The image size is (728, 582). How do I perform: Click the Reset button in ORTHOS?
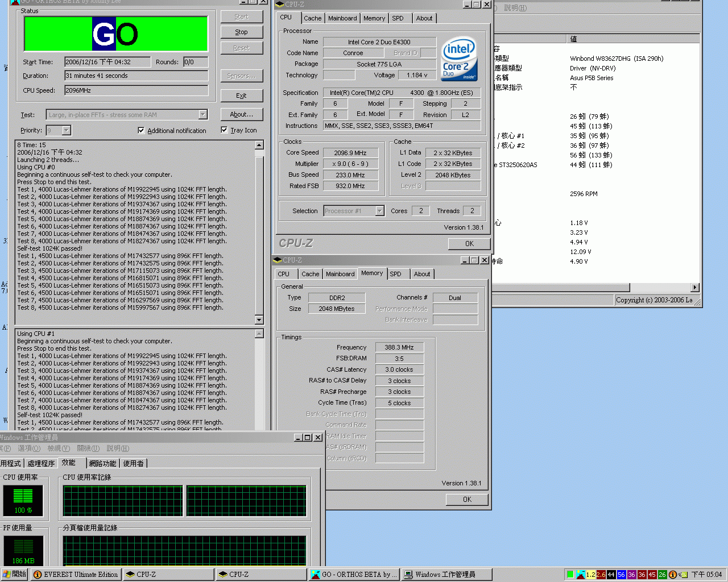click(x=242, y=48)
